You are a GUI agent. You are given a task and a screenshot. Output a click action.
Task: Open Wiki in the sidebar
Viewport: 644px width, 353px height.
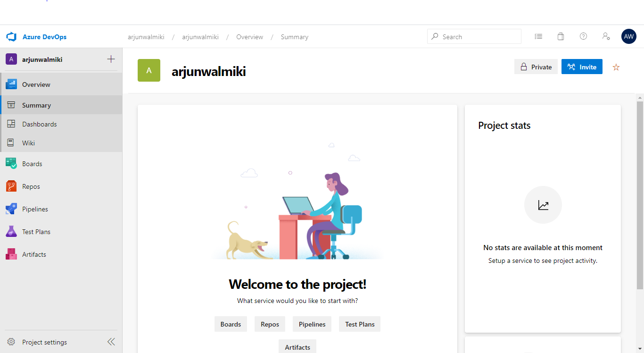[61, 143]
